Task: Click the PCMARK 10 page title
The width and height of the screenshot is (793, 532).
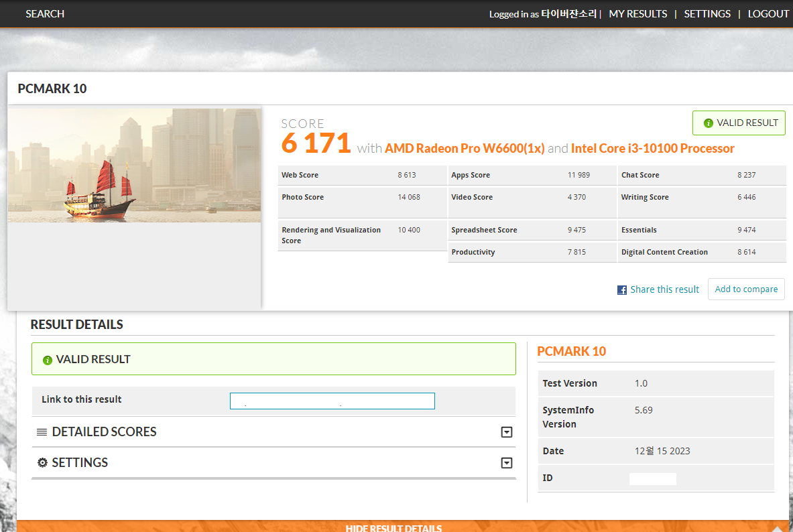Action: tap(52, 88)
